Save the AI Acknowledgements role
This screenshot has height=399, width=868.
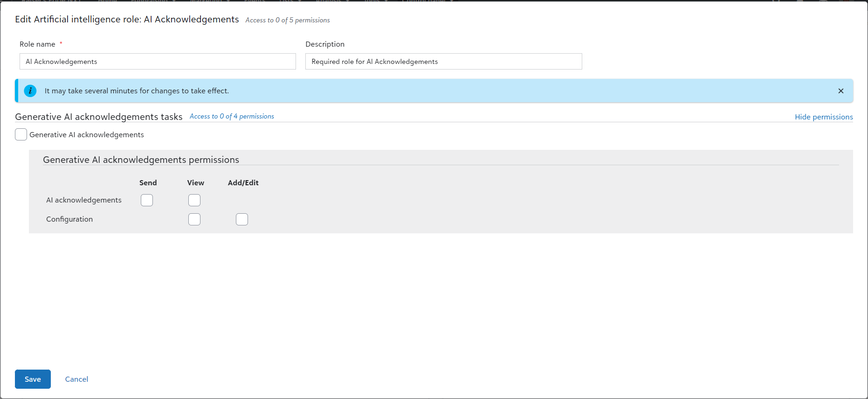point(33,379)
